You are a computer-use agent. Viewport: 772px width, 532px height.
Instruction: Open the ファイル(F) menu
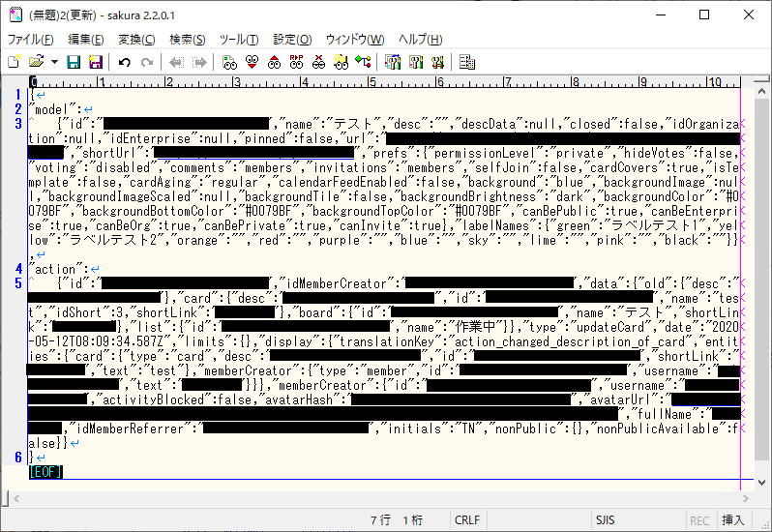coord(30,40)
